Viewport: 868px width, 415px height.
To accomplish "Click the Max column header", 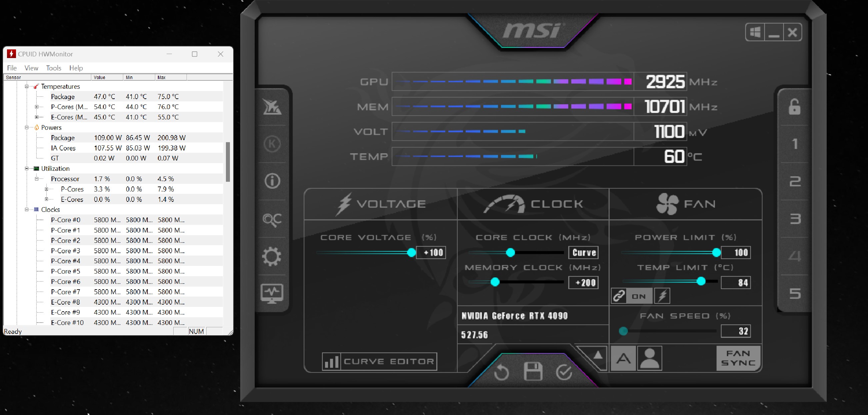I will (x=171, y=77).
